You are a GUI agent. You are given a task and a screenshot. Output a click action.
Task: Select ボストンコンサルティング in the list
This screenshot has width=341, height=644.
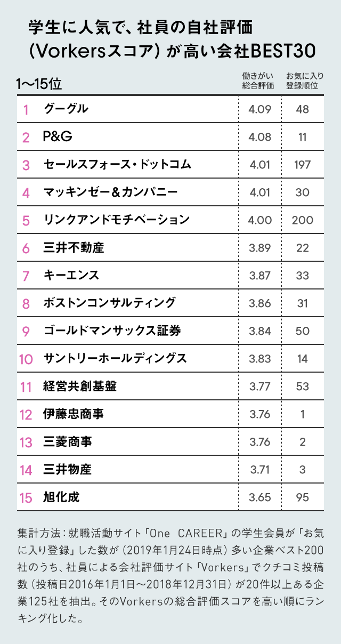coord(109,303)
